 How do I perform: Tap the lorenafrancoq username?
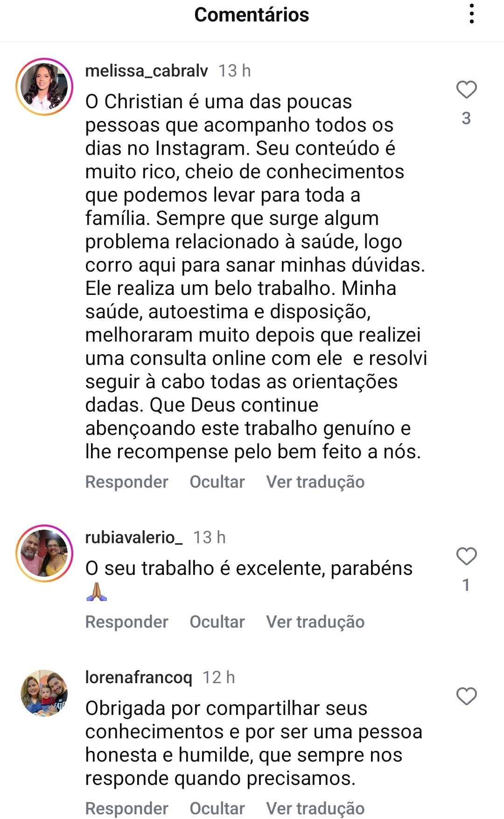click(x=139, y=678)
